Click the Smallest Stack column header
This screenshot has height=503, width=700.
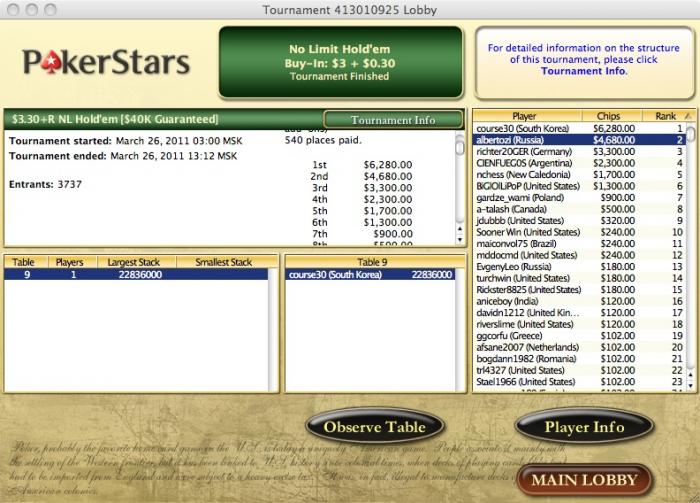click(x=227, y=262)
